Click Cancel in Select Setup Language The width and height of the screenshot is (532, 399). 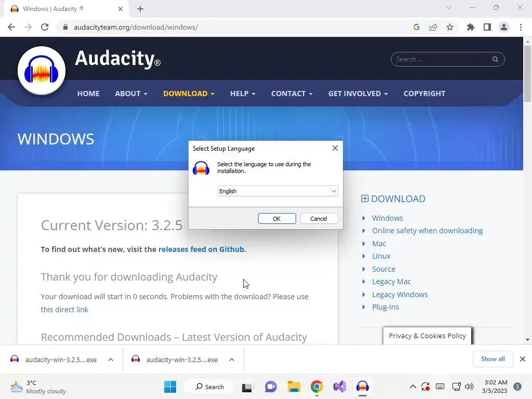pyautogui.click(x=318, y=219)
